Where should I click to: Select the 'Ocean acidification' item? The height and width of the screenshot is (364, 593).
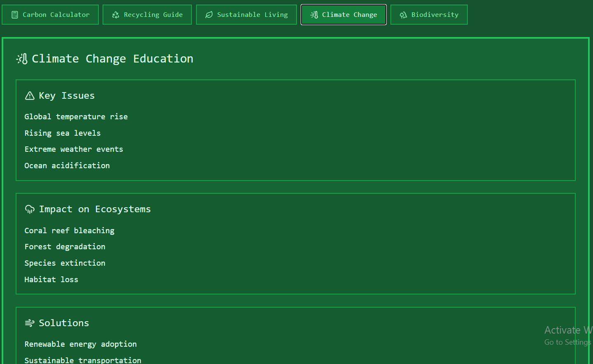(67, 166)
